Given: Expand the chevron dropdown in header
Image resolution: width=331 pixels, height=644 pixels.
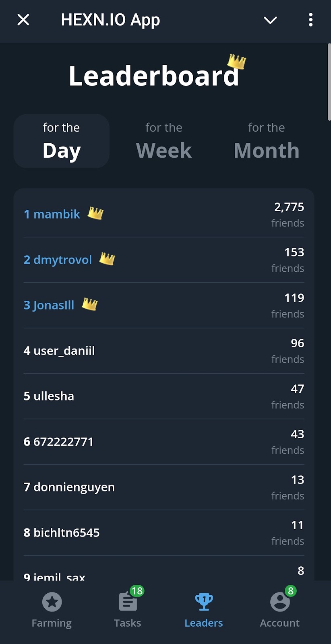Looking at the screenshot, I should (270, 20).
